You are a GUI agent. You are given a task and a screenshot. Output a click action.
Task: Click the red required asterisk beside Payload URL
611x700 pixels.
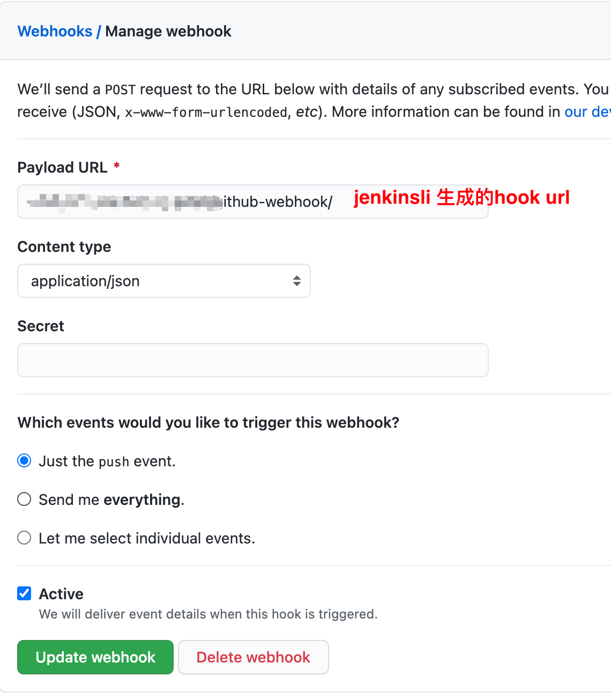coord(116,166)
